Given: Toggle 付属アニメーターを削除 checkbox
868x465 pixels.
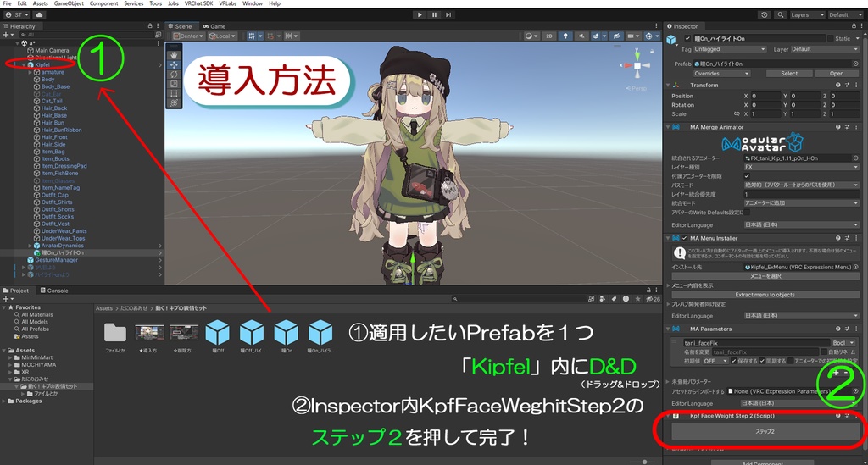Looking at the screenshot, I should 747,176.
